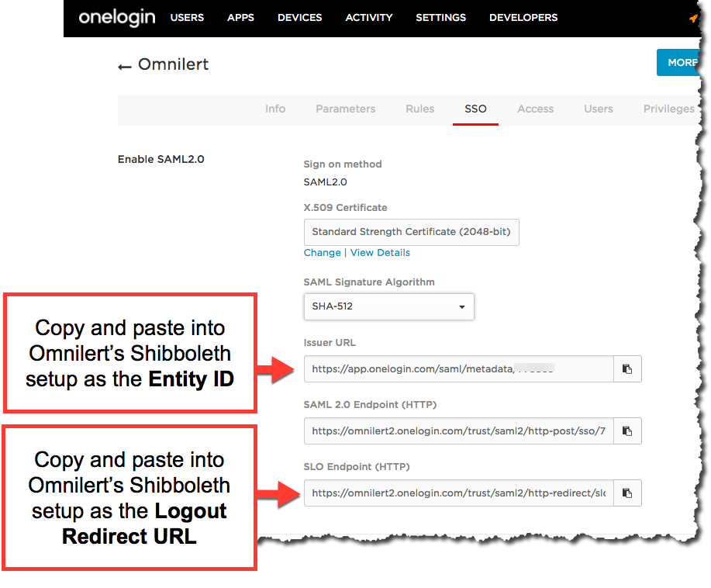Screen dimensions: 711x588
Task: Switch to the Access tab
Action: coord(536,109)
